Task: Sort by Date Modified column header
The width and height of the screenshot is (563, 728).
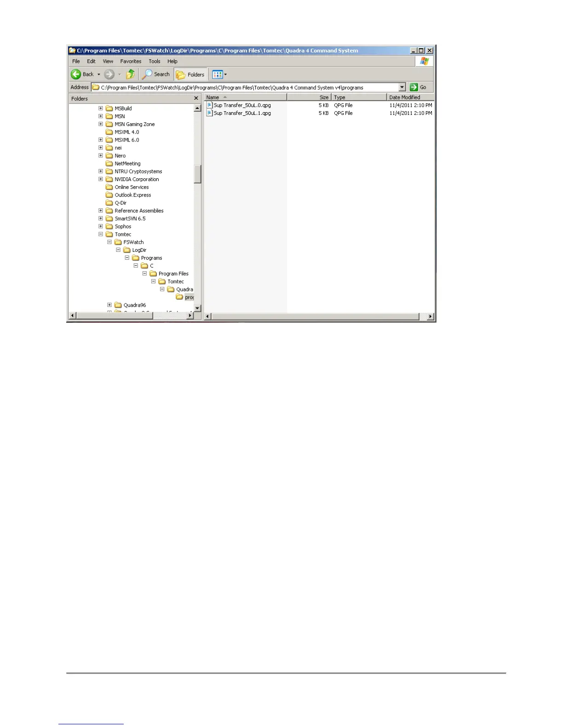Action: [410, 97]
